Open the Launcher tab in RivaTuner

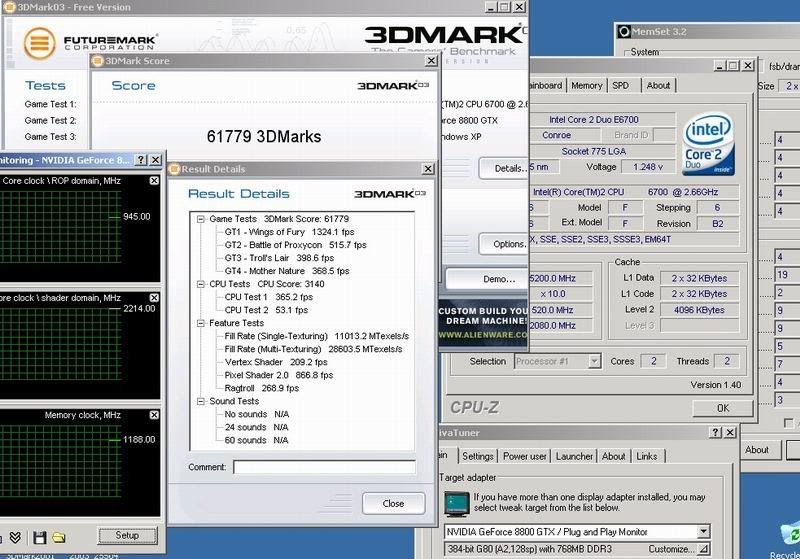(x=574, y=456)
